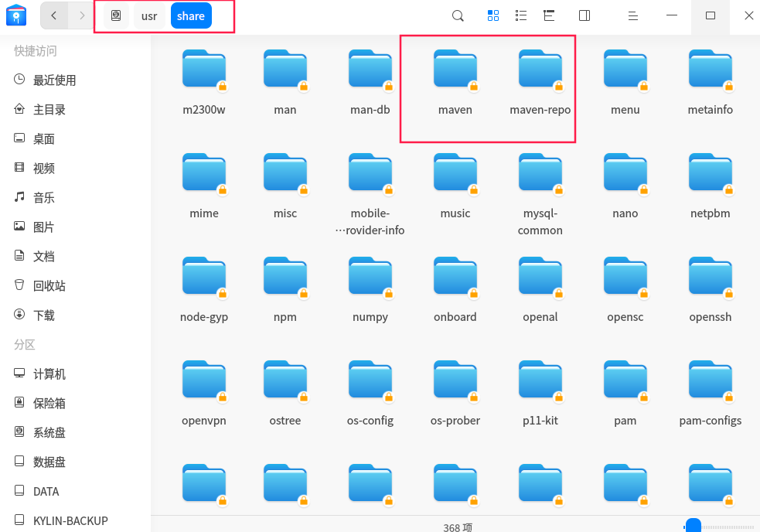Switch to icon grid view

click(x=493, y=15)
